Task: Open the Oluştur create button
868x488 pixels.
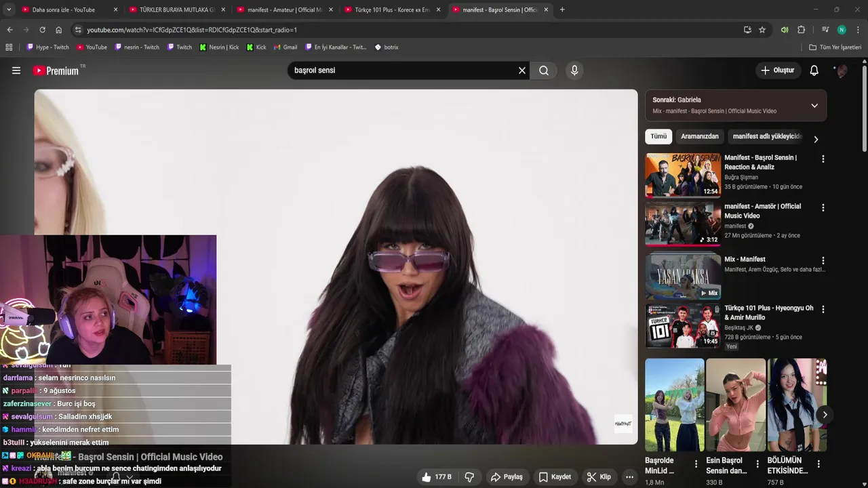Action: point(777,70)
